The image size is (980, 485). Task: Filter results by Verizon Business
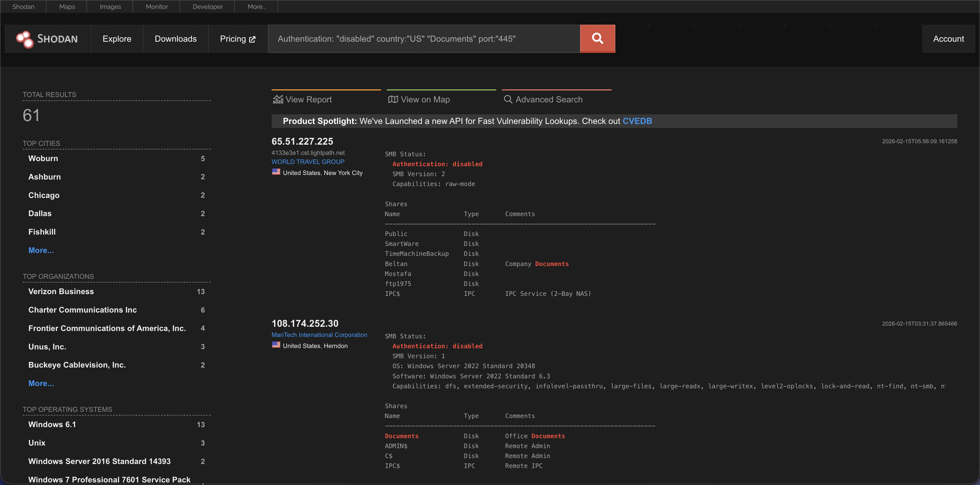pos(61,291)
